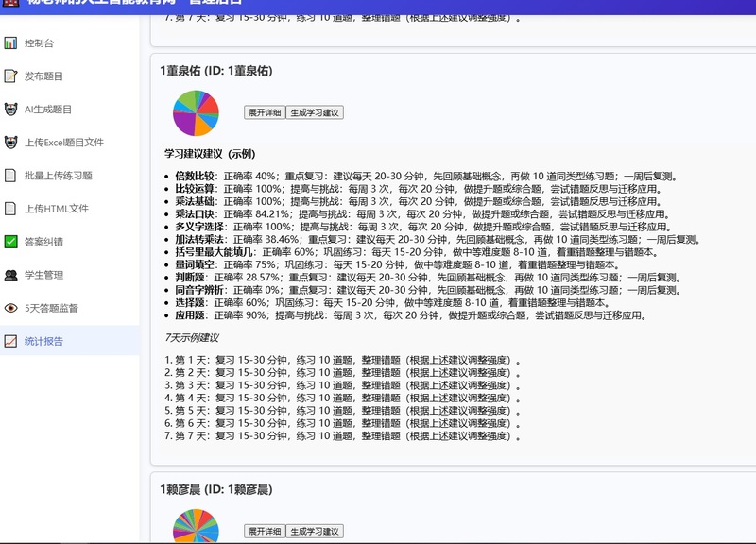Click the 比较运算 suggestion line
The image size is (756, 544).
click(x=419, y=189)
